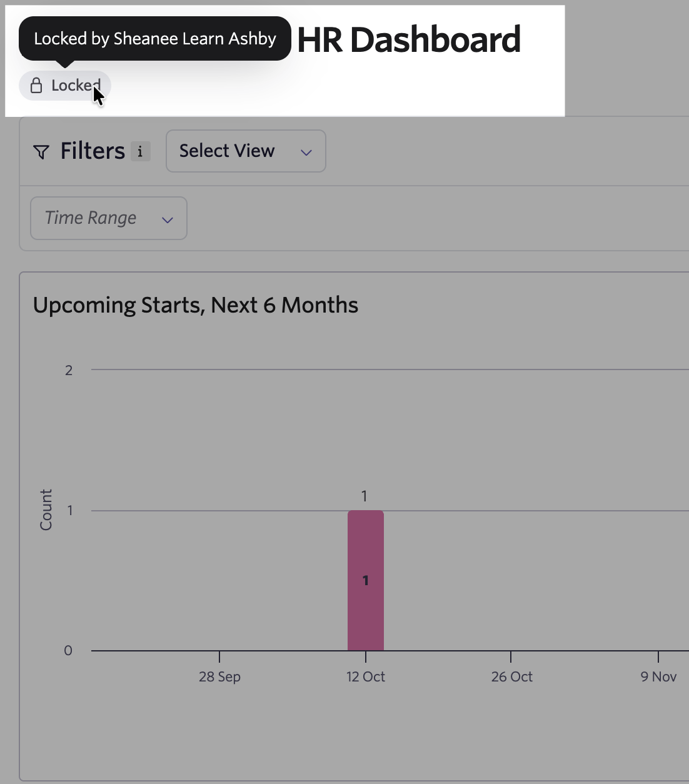Click the funnel filter icon

pyautogui.click(x=41, y=152)
